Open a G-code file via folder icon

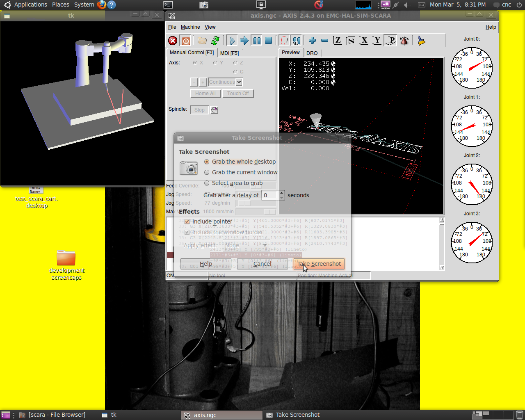click(202, 41)
